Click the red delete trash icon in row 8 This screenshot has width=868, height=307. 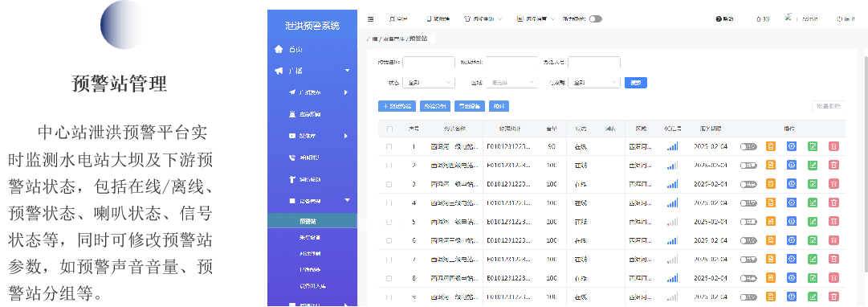(833, 278)
